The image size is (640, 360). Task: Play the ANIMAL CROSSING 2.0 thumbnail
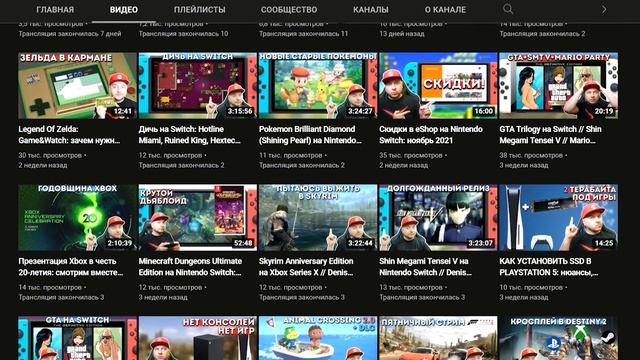coord(318,338)
